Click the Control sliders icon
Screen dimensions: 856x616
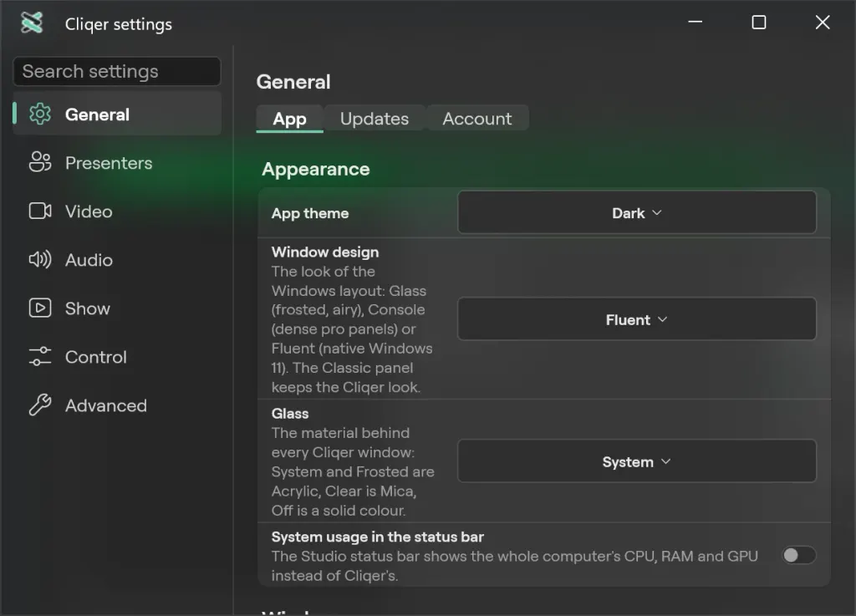tap(40, 356)
